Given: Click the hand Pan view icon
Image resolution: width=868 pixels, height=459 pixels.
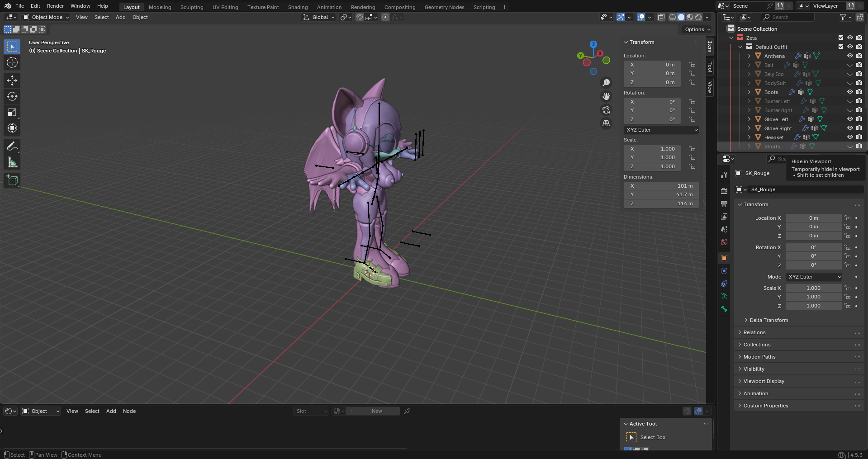Looking at the screenshot, I should point(606,96).
